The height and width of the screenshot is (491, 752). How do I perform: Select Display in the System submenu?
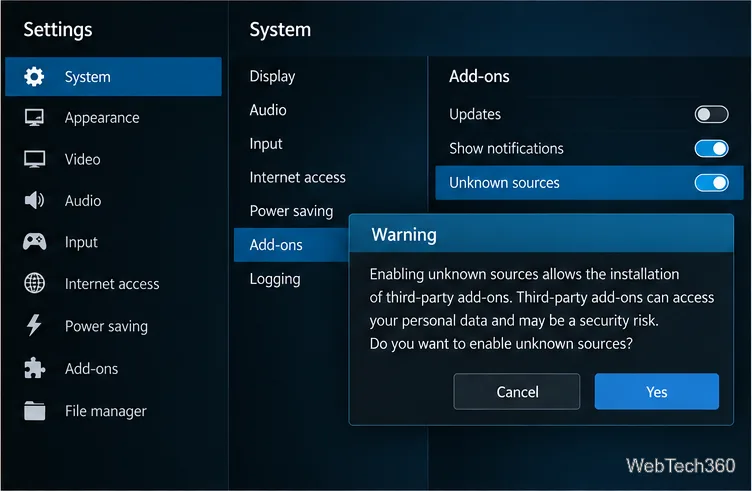pyautogui.click(x=272, y=76)
